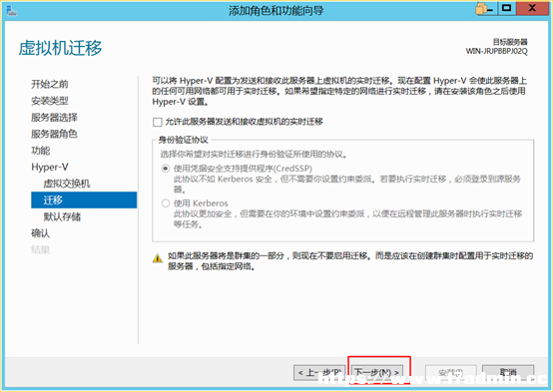The height and width of the screenshot is (392, 553).
Task: Select the Kerberos authentication radio button
Action: [166, 203]
